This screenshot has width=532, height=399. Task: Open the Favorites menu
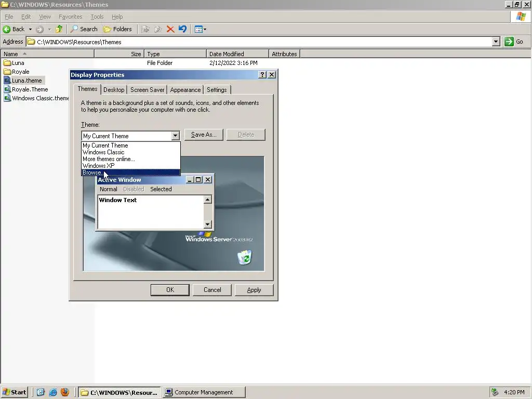coord(70,17)
